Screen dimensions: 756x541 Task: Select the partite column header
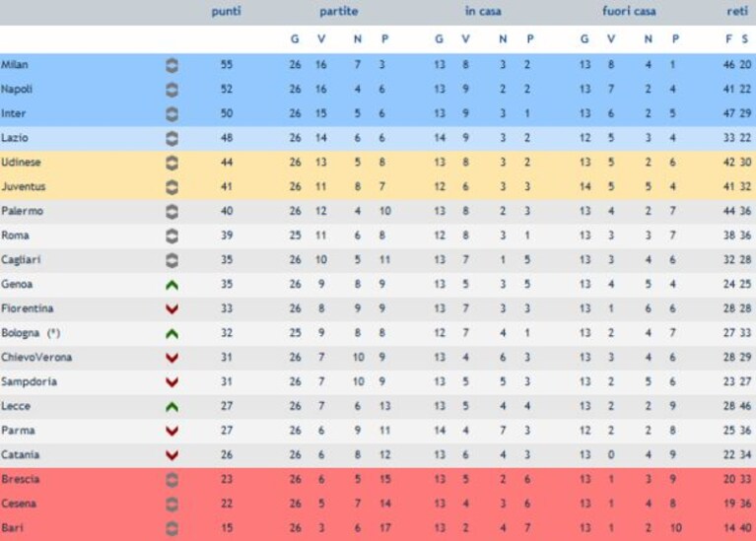pyautogui.click(x=338, y=12)
